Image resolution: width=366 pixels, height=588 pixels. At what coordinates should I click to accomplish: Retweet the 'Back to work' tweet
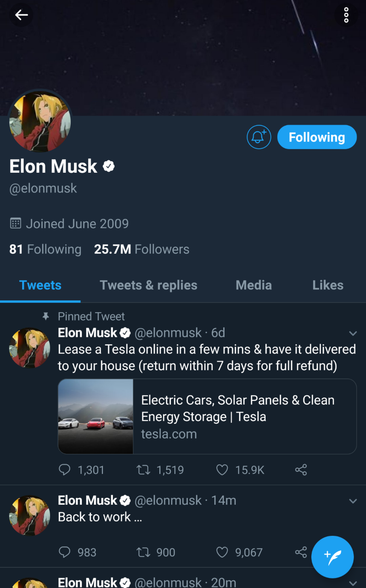[143, 552]
